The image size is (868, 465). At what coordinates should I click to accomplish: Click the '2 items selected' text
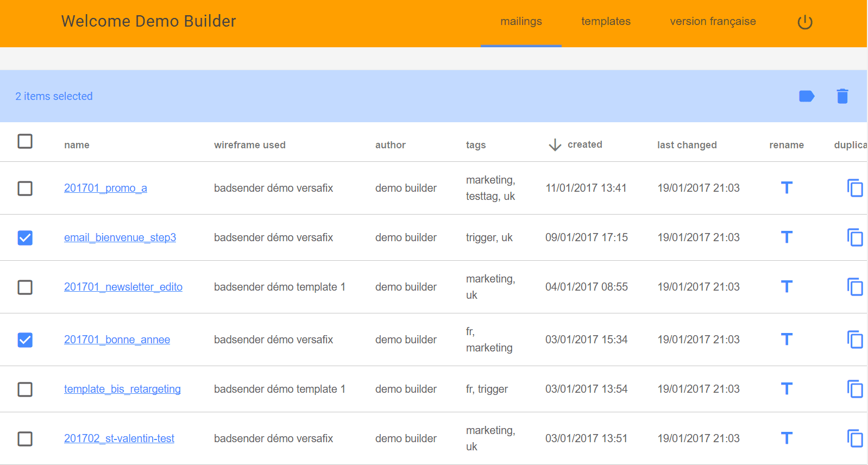tap(54, 96)
